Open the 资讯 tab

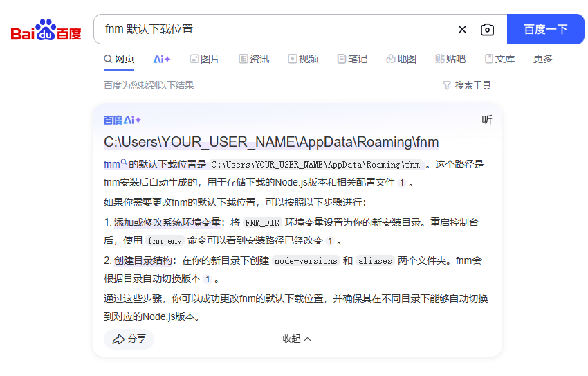pyautogui.click(x=254, y=59)
